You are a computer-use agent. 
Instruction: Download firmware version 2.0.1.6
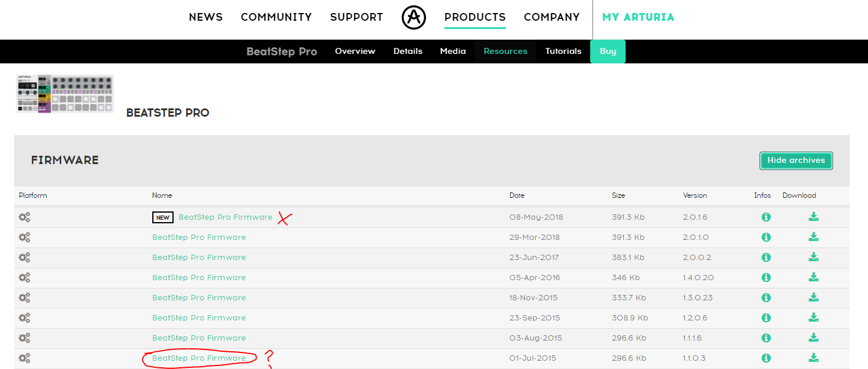[813, 217]
